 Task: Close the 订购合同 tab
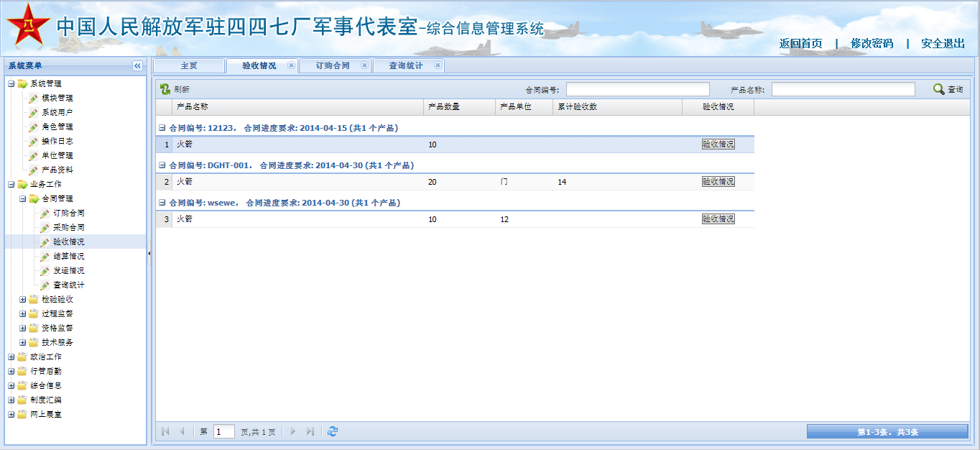pyautogui.click(x=364, y=65)
